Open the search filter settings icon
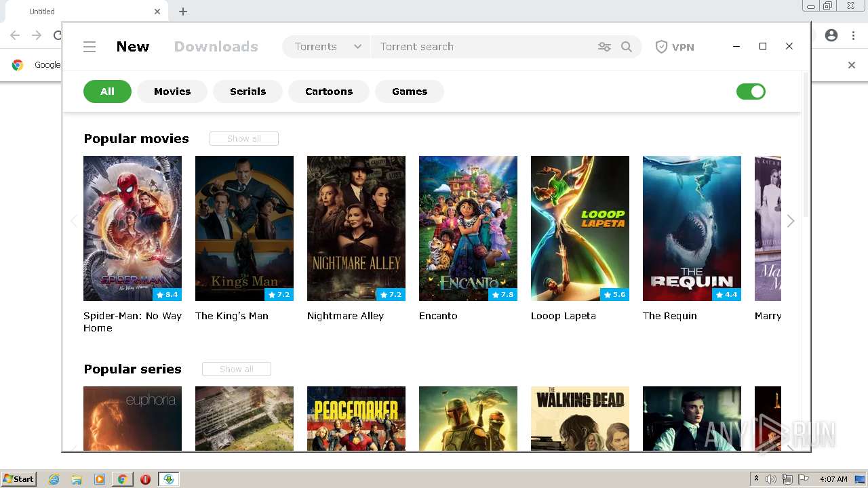Image resolution: width=868 pixels, height=488 pixels. (604, 47)
